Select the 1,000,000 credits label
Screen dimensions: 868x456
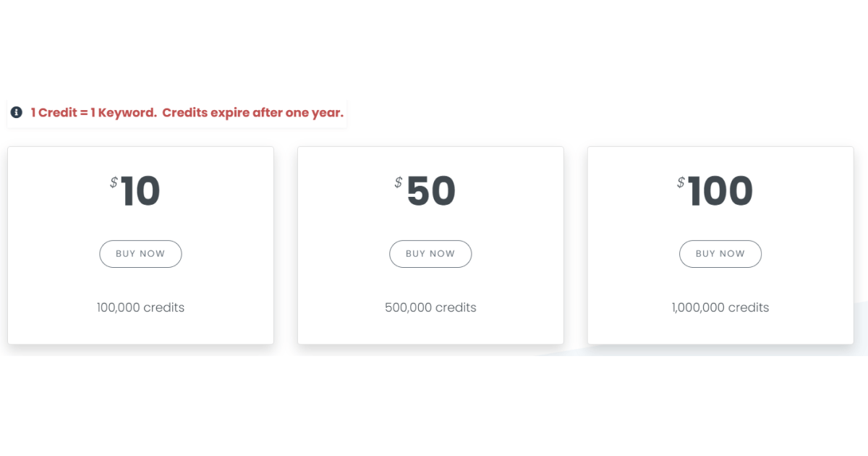(720, 308)
